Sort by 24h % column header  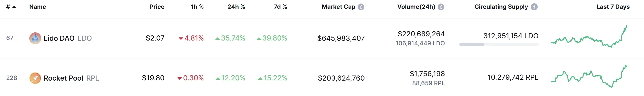[236, 7]
